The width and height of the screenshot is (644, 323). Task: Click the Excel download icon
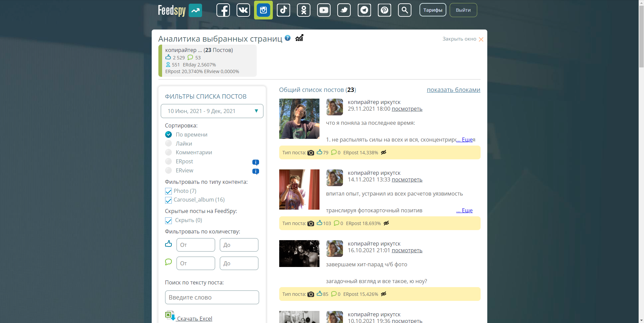170,316
